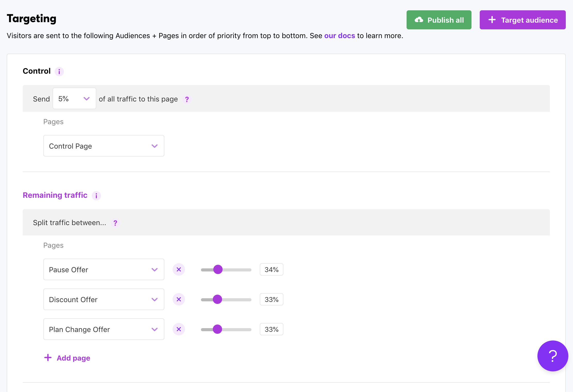Viewport: 573px width, 392px height.
Task: Click the Publish all button
Action: point(439,20)
